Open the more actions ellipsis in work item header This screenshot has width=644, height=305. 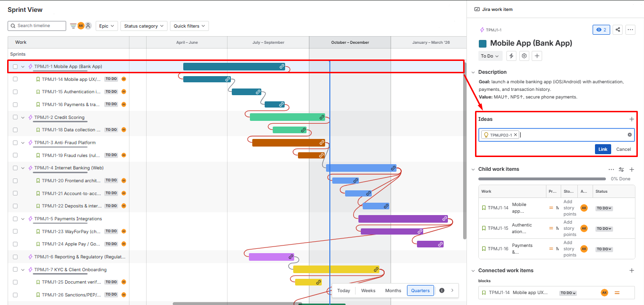[630, 30]
